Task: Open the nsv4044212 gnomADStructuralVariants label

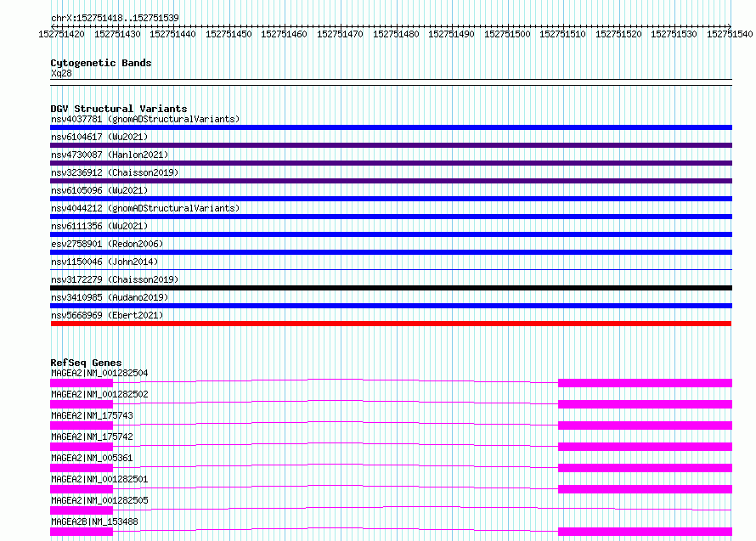Action: pos(145,208)
